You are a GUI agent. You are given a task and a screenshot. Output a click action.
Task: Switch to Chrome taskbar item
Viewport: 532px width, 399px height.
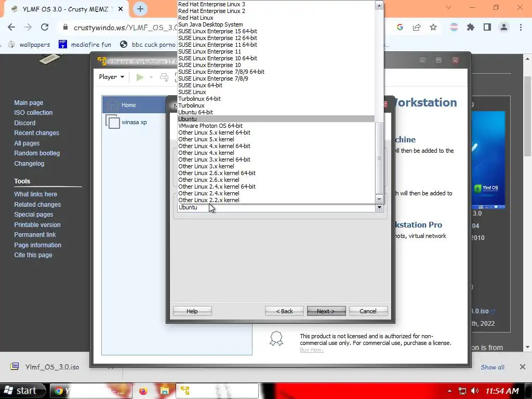tap(91, 391)
